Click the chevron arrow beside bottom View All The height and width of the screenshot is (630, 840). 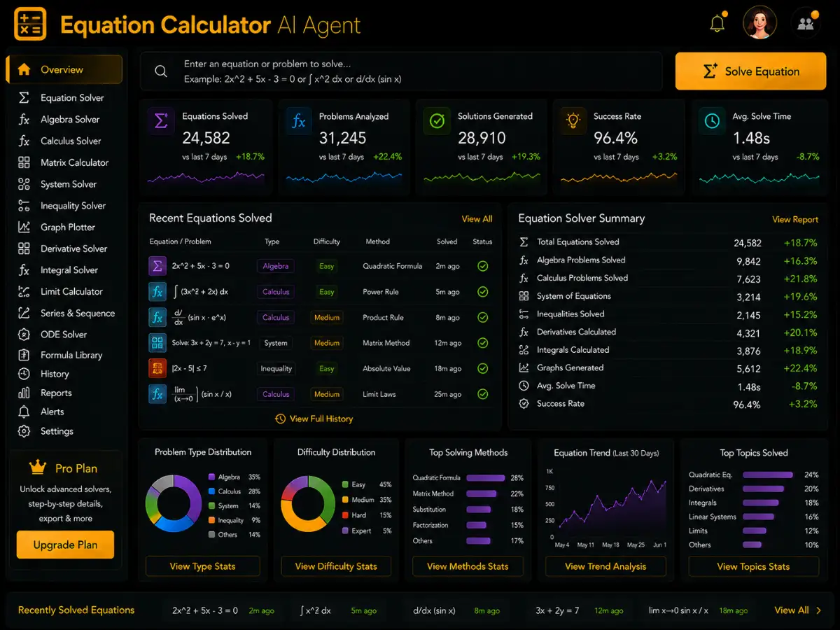pyautogui.click(x=819, y=610)
